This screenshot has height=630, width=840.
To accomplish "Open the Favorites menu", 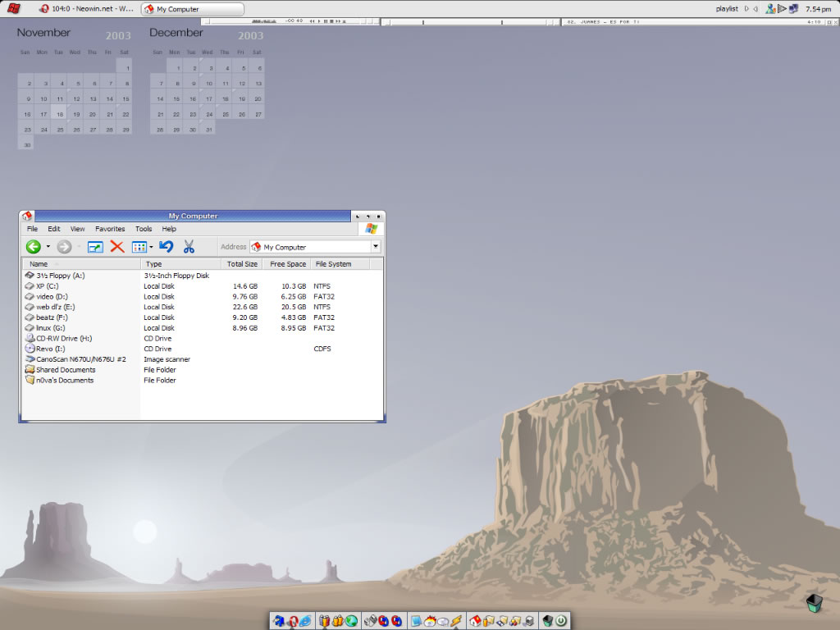I will [110, 230].
